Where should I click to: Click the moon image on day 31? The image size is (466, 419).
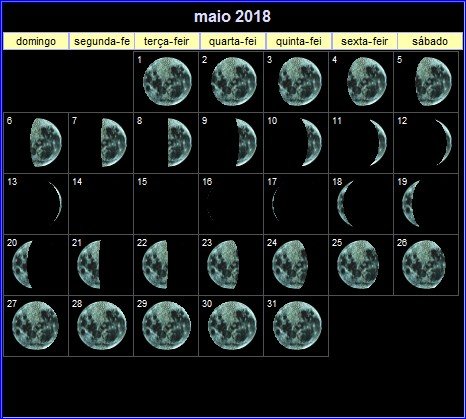[x=297, y=325]
